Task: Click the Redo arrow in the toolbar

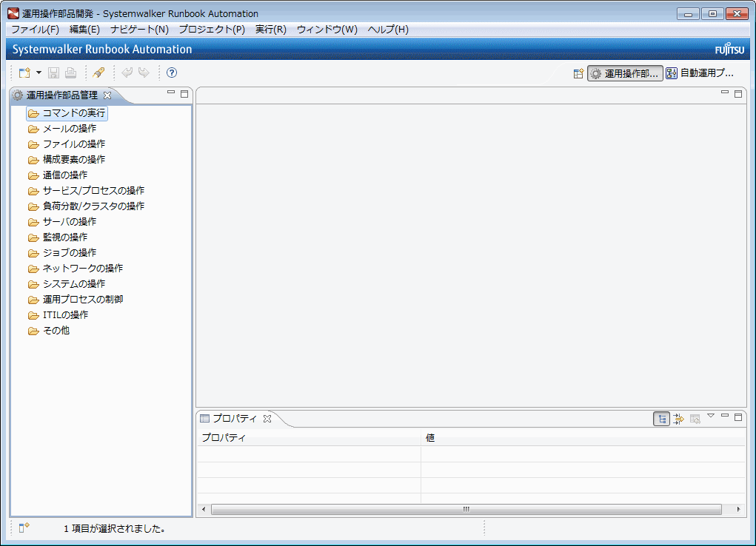Action: [144, 73]
